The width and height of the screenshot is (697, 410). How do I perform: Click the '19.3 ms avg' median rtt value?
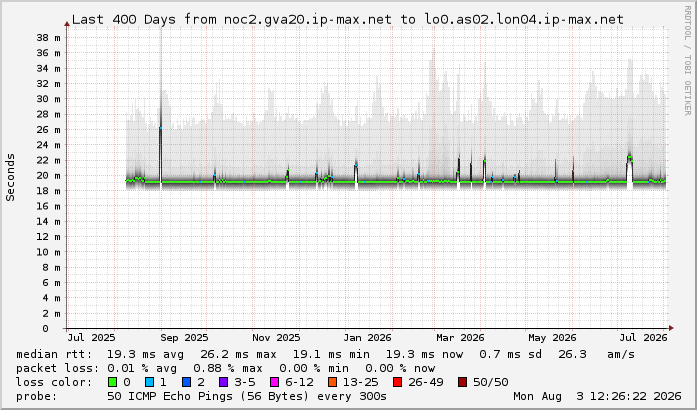145,354
